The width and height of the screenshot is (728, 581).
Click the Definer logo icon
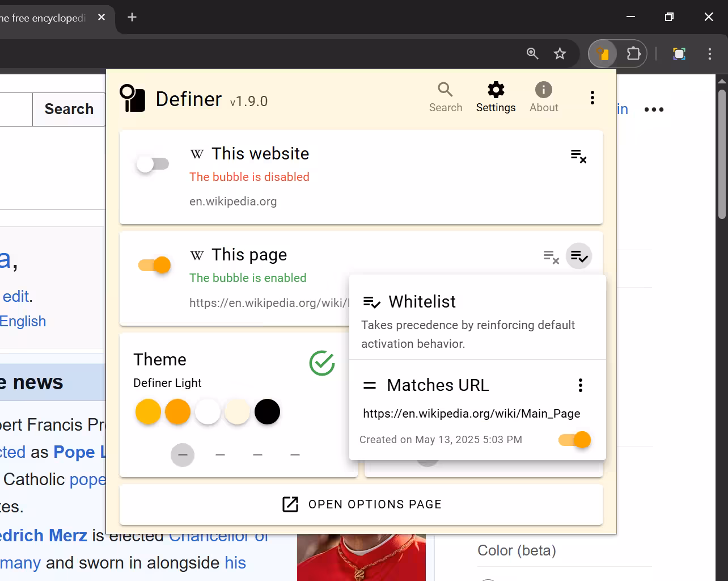point(133,98)
